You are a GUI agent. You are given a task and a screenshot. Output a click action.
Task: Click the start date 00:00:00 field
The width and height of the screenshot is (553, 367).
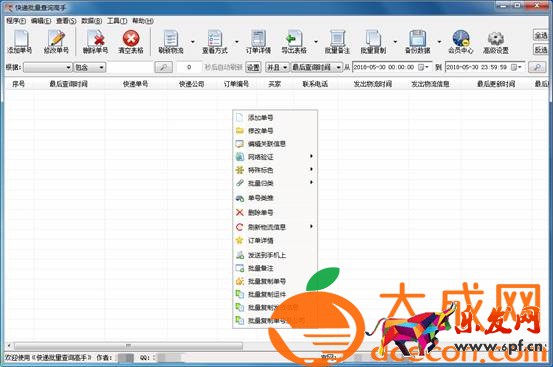pyautogui.click(x=391, y=67)
